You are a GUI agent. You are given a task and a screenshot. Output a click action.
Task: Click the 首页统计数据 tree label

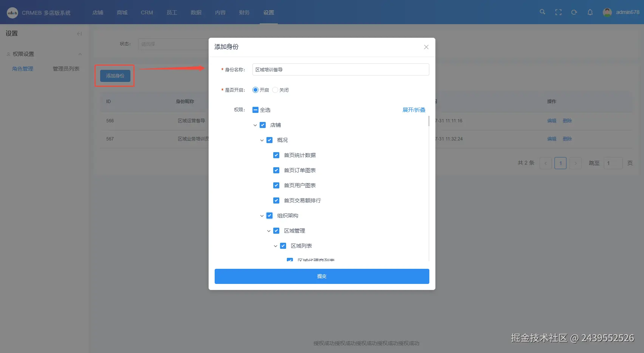(x=300, y=155)
